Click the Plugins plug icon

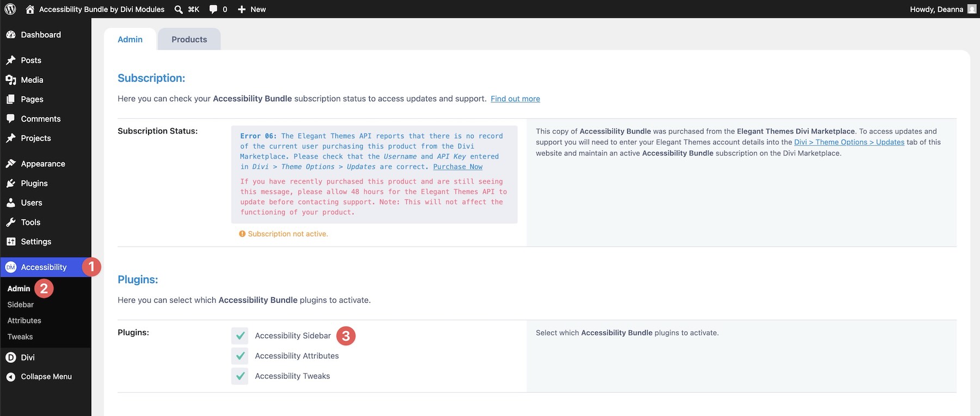coord(11,183)
